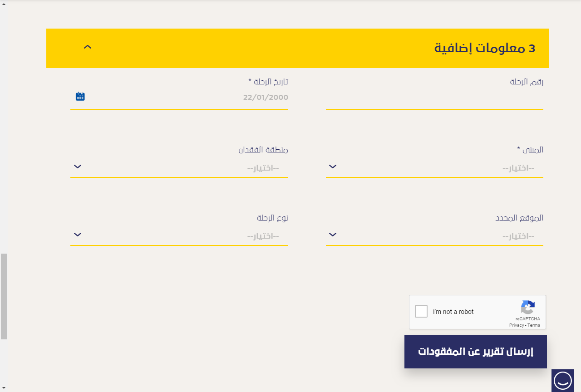Click the reCAPTCHA logo icon
This screenshot has height=392, width=581.
click(527, 307)
